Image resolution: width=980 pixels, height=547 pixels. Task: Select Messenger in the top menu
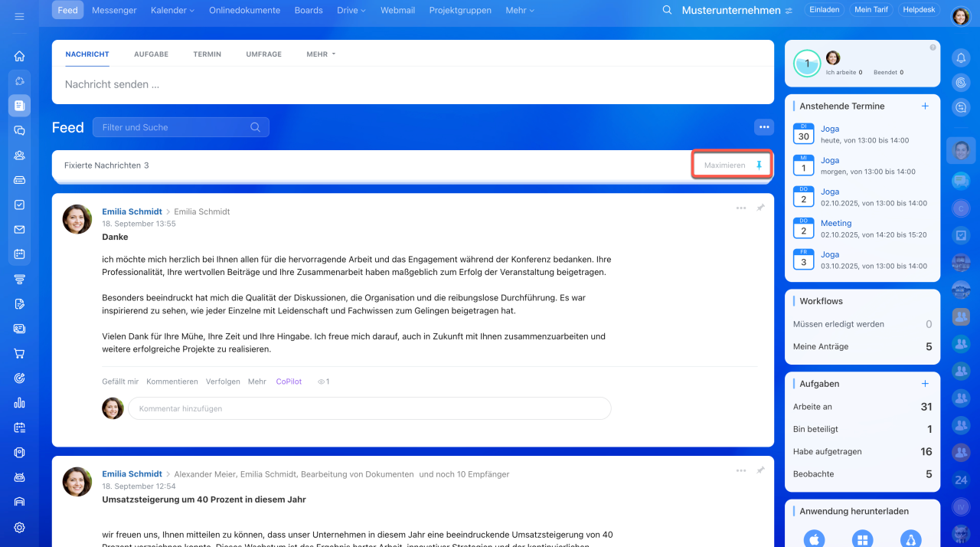pos(114,11)
